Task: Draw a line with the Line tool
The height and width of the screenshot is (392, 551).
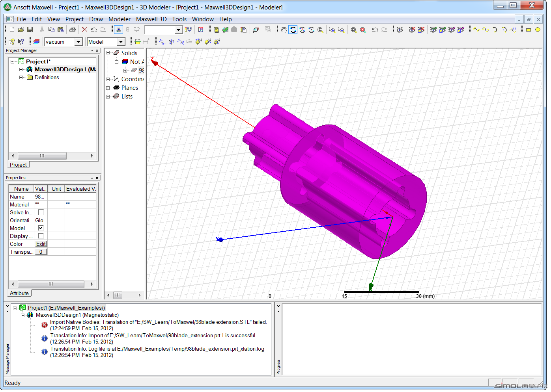Action: coord(476,30)
